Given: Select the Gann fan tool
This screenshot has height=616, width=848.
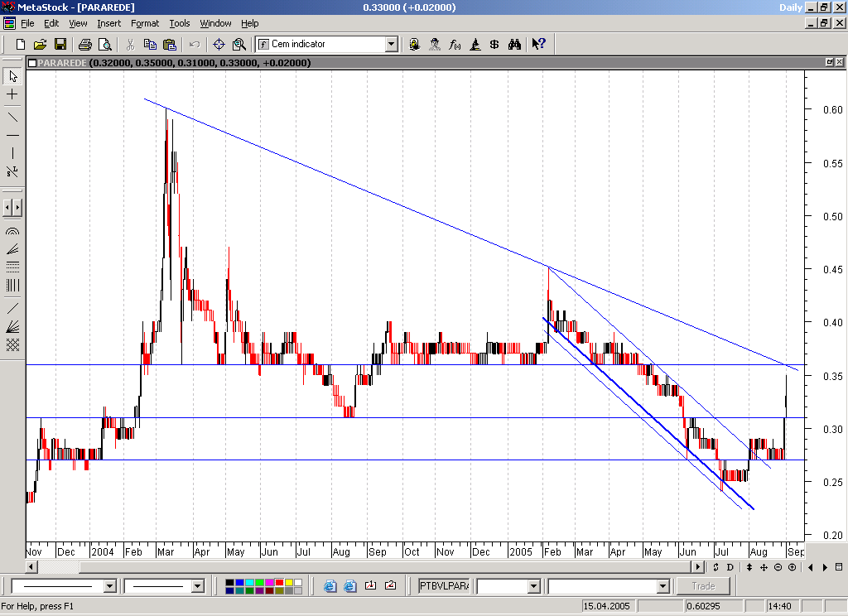Looking at the screenshot, I should [x=12, y=327].
